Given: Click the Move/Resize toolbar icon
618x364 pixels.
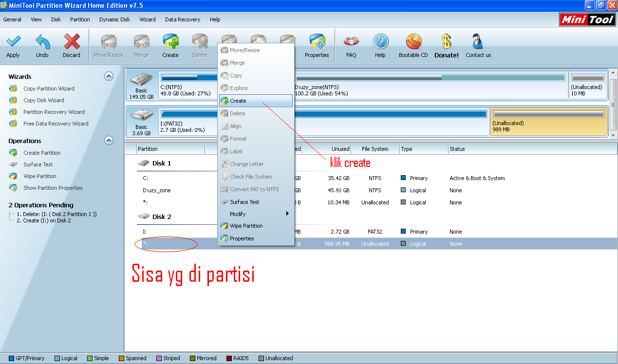Looking at the screenshot, I should tap(109, 42).
